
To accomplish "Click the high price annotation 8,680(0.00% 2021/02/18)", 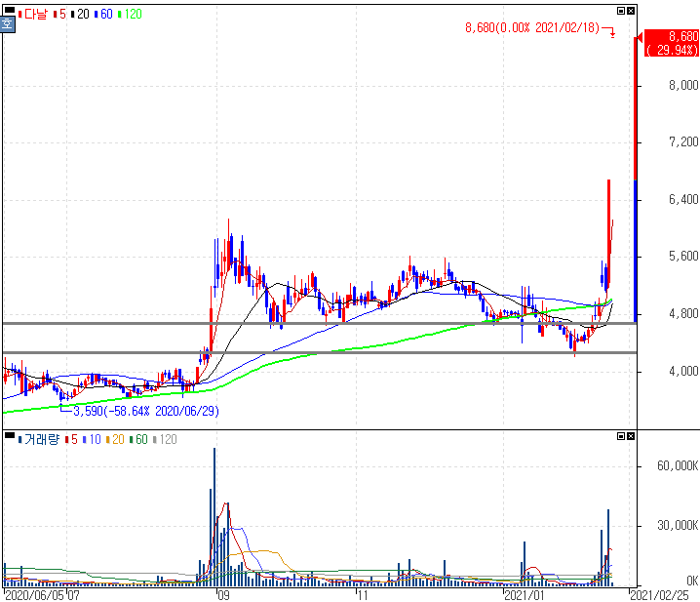I will coord(532,27).
